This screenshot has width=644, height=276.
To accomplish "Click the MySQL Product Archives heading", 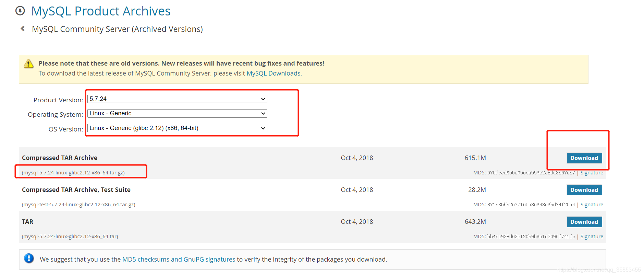I will click(101, 11).
